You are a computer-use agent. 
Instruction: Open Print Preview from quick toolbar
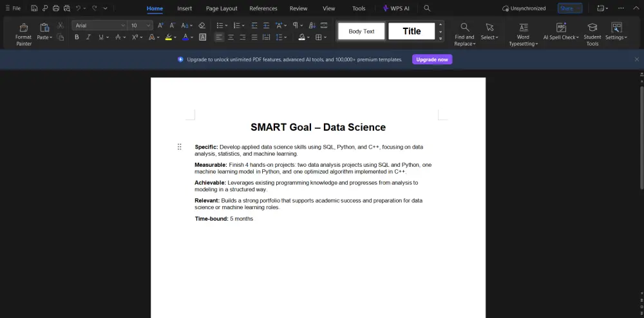point(66,8)
